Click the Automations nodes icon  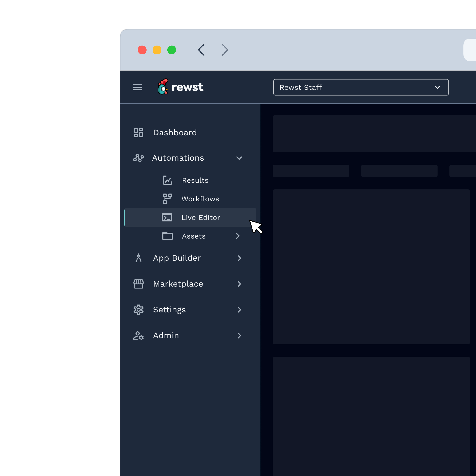pyautogui.click(x=138, y=158)
